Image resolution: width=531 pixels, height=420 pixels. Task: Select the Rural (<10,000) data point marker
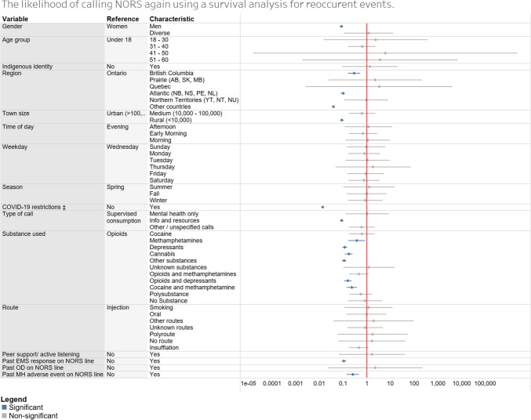(342, 120)
